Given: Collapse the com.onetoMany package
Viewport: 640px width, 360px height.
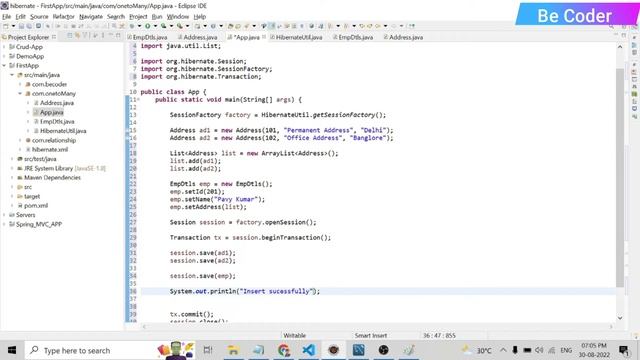Looking at the screenshot, I should click(x=20, y=94).
